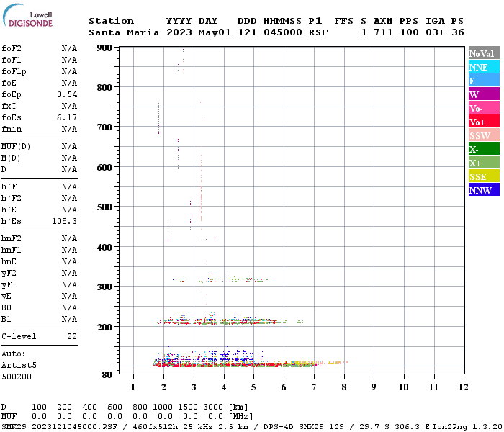Click the NNW blue legend swatch
The height and width of the screenshot is (432, 504).
click(x=484, y=189)
